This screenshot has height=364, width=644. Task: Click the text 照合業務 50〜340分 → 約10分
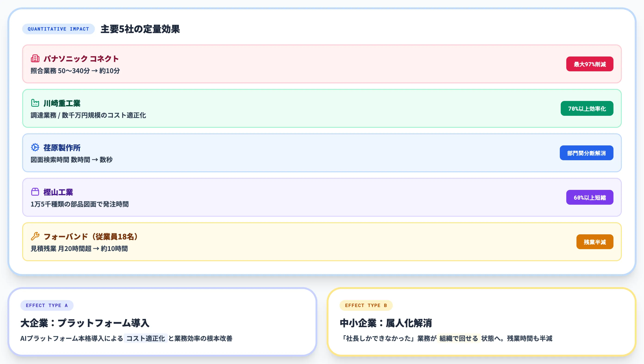pos(75,71)
